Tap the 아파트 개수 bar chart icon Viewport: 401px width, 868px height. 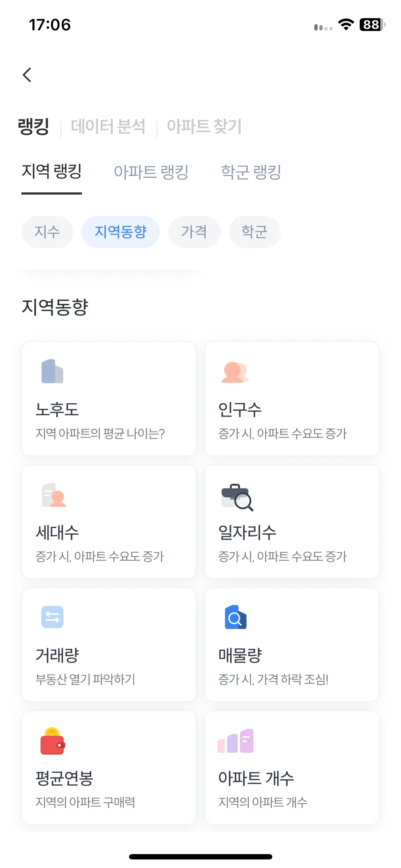[236, 741]
